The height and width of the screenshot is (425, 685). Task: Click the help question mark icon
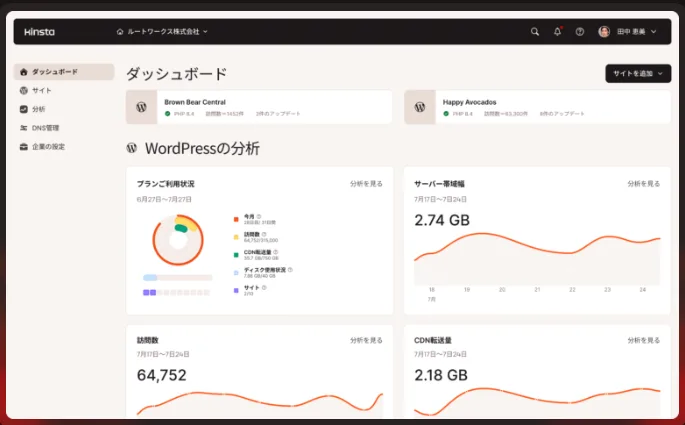pyautogui.click(x=580, y=32)
